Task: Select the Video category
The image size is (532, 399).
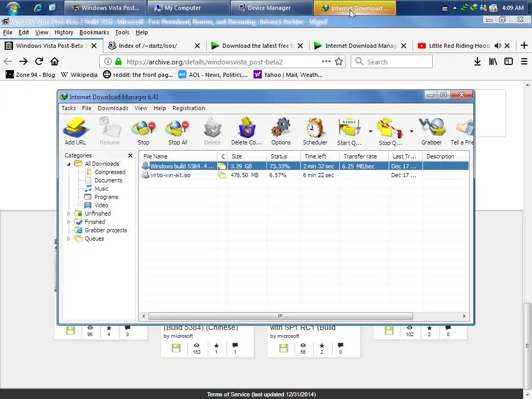Action: [101, 205]
